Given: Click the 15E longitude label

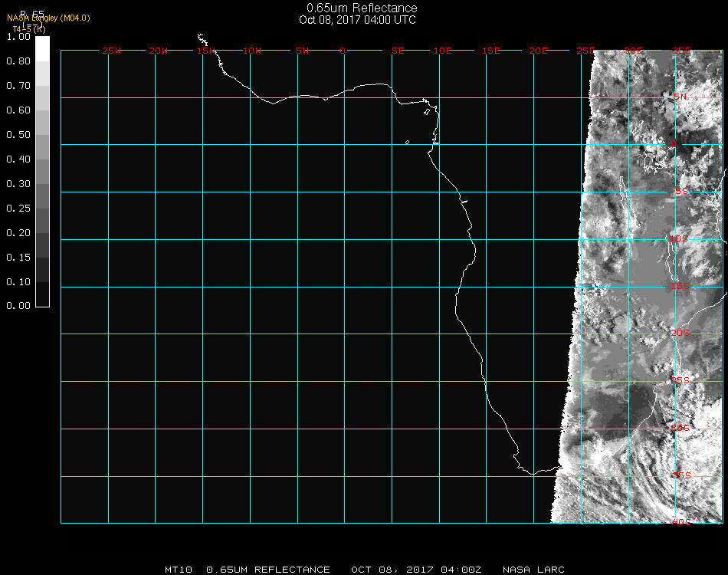Looking at the screenshot, I should click(x=491, y=51).
